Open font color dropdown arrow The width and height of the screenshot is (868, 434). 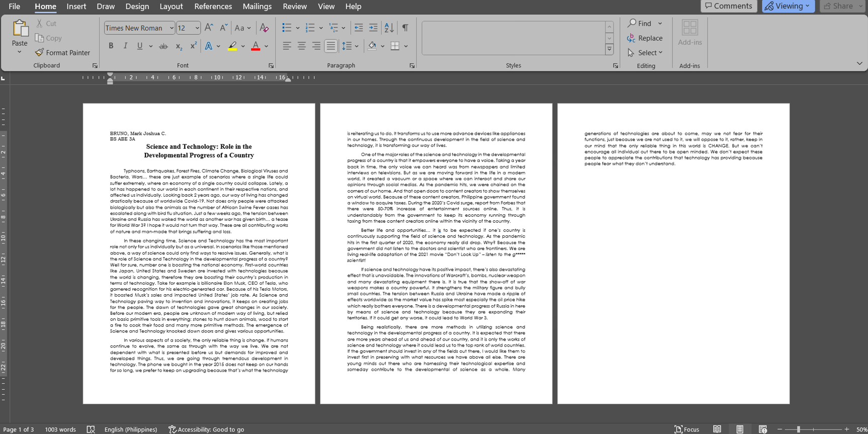(x=266, y=46)
